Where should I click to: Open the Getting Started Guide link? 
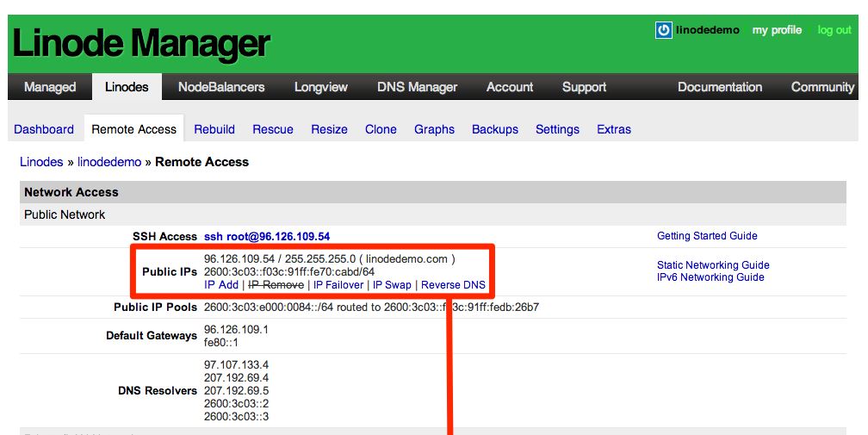click(707, 236)
